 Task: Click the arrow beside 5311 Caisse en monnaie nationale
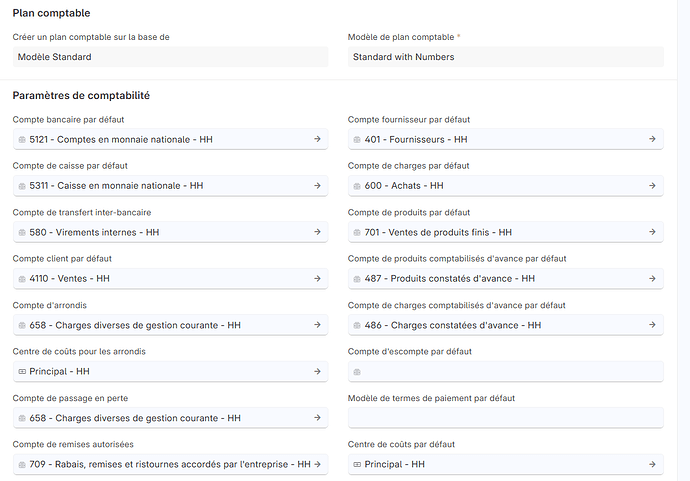[317, 186]
